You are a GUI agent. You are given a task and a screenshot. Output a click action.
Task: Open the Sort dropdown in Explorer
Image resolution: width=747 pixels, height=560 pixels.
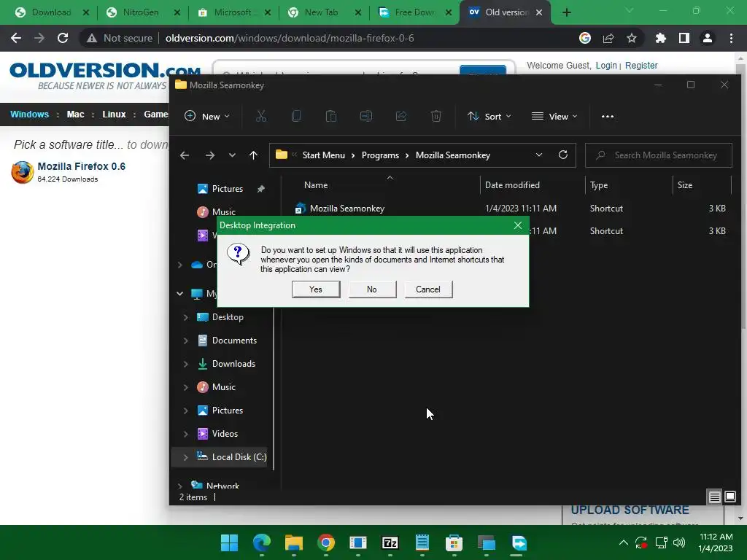[x=489, y=116]
